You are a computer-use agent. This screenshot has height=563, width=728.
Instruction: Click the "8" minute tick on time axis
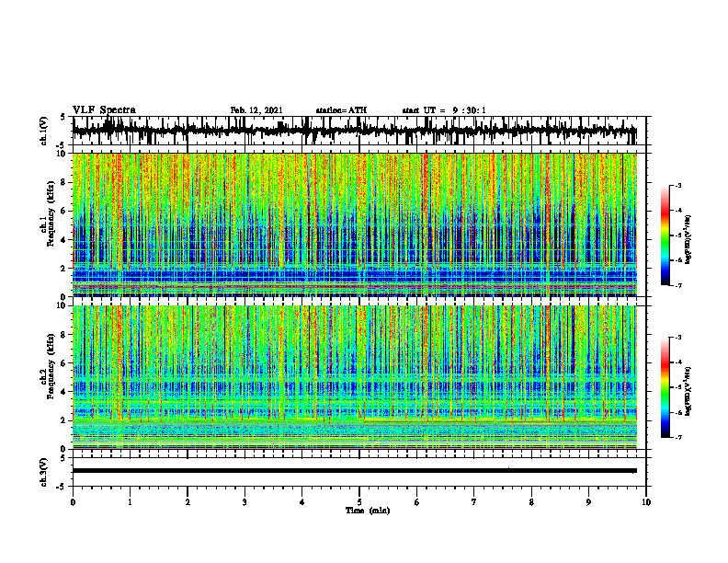tap(531, 502)
